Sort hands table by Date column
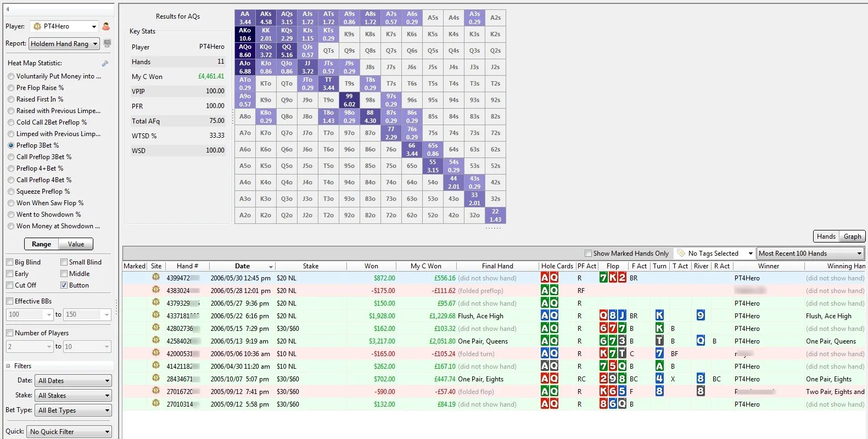This screenshot has width=868, height=439. [242, 266]
